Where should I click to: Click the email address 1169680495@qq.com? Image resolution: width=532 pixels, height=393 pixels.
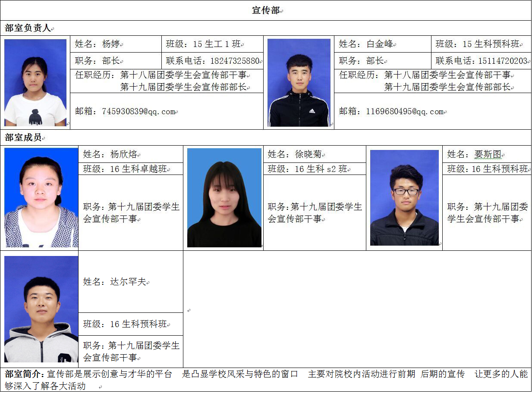click(405, 112)
